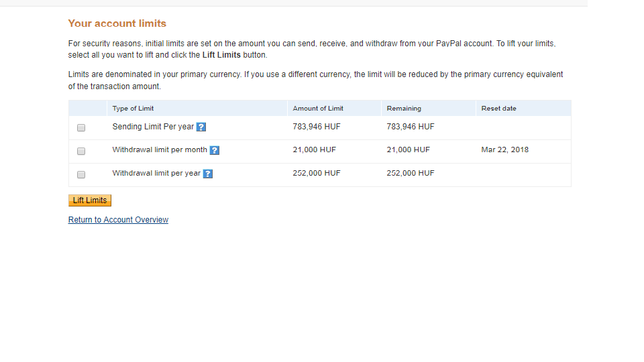Image resolution: width=644 pixels, height=362 pixels.
Task: Show help for Withdrawal limit per year
Action: click(x=208, y=174)
